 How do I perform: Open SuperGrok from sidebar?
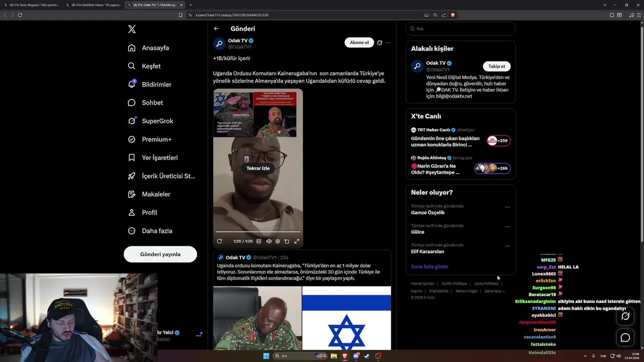point(150,121)
